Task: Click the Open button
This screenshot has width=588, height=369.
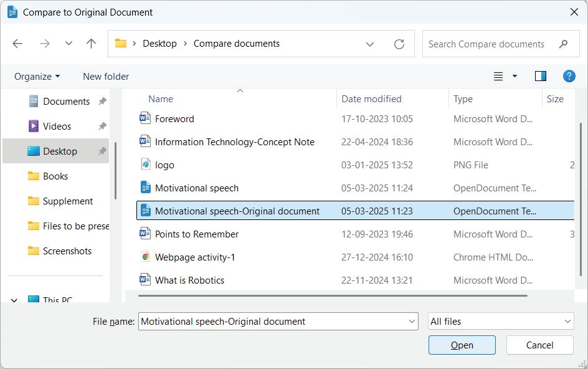Action: point(462,345)
